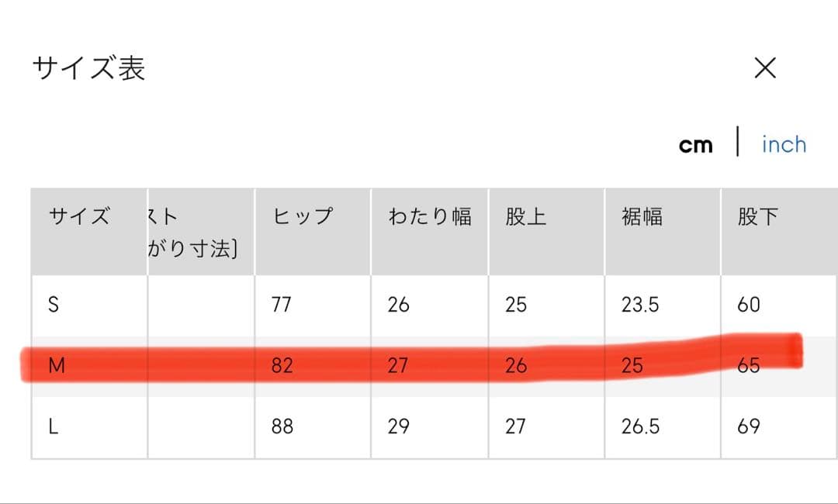Click the L hem width value 26.5

tap(640, 426)
